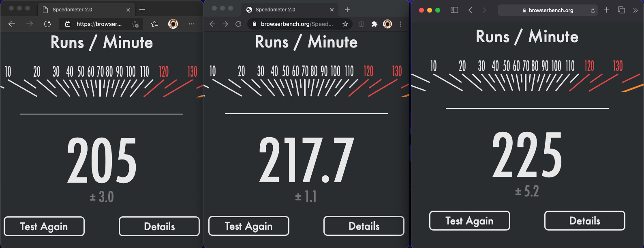
Task: Go back in the Safari window
Action: point(470,10)
